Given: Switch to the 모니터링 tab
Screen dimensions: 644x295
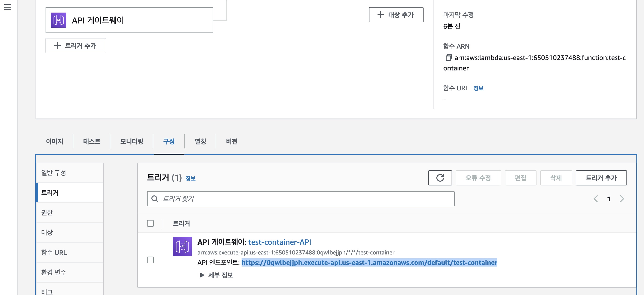Looking at the screenshot, I should pos(131,141).
